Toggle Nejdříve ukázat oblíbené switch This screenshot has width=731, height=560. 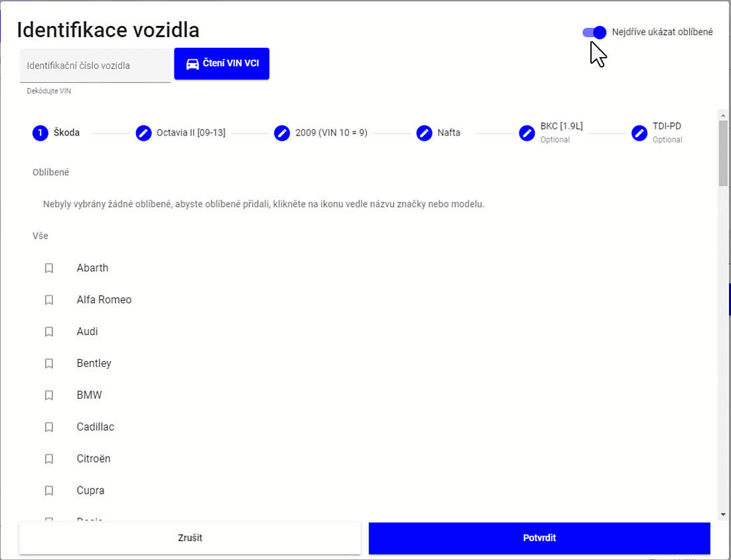click(x=594, y=32)
